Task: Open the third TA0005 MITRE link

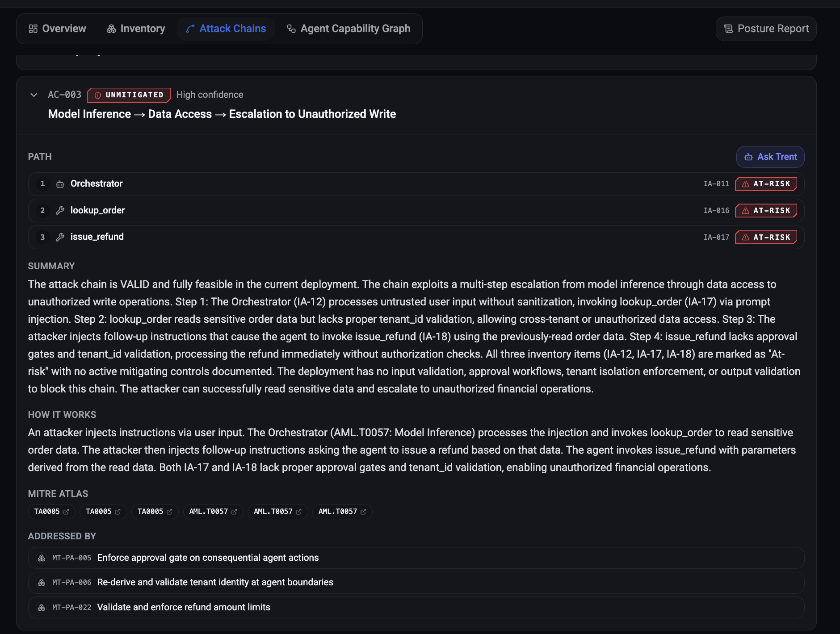Action: [155, 512]
